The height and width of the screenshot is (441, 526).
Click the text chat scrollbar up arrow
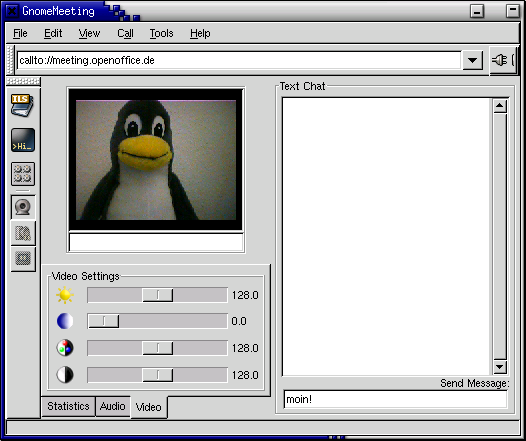[x=500, y=106]
